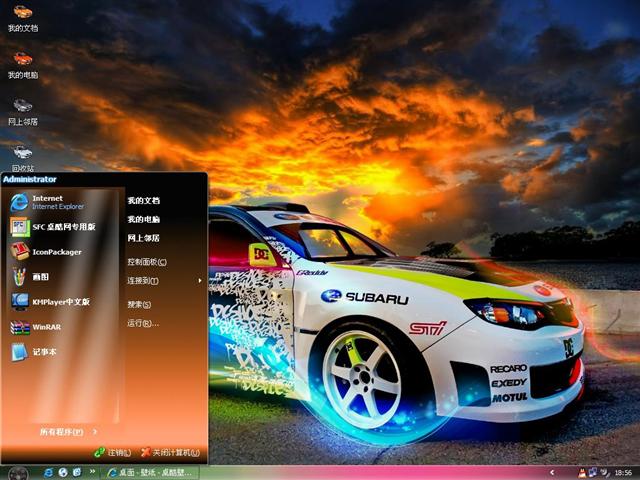Launch KMPlayer中文版
This screenshot has width=640, height=480.
pos(50,302)
